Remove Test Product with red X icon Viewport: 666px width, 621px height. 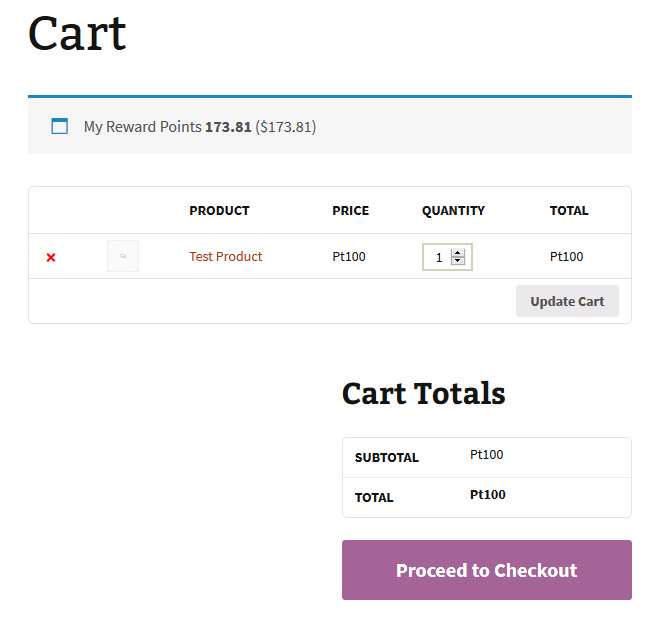pyautogui.click(x=51, y=257)
